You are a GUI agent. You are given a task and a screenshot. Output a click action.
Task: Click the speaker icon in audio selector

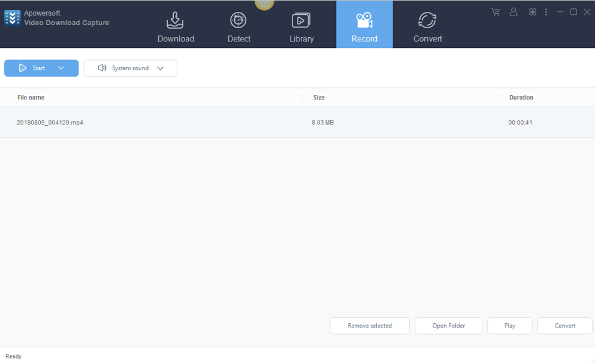tap(102, 68)
